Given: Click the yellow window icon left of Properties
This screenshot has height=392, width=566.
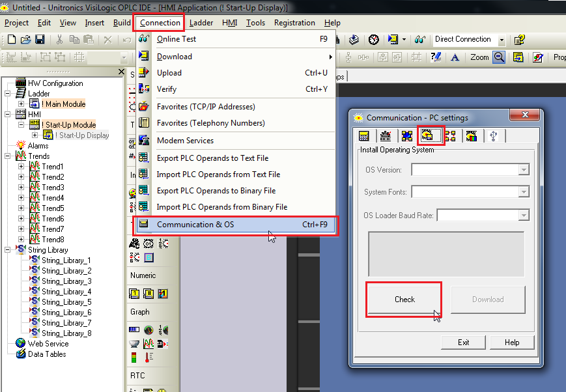Looking at the screenshot, I should click(x=518, y=57).
